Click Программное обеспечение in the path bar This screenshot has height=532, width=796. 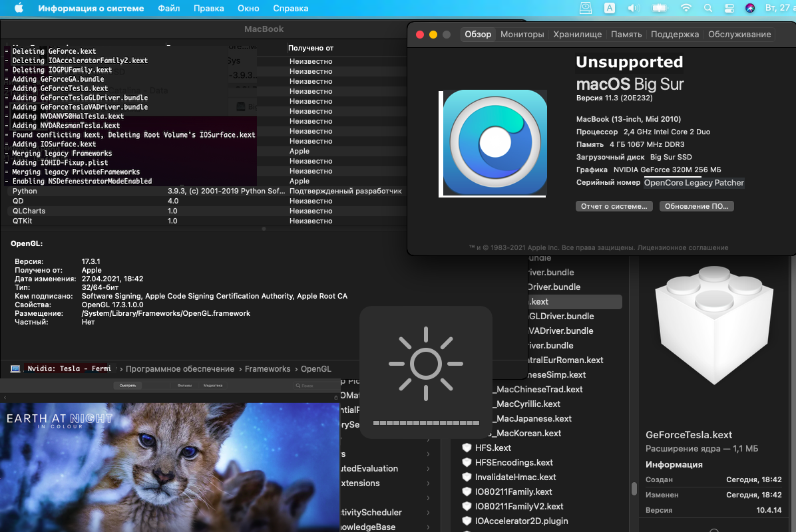tap(180, 368)
